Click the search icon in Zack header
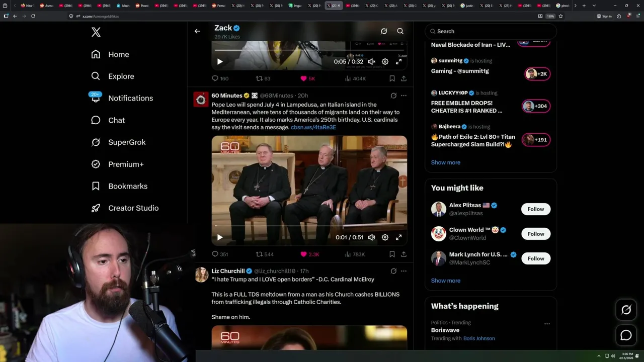 coord(400,31)
